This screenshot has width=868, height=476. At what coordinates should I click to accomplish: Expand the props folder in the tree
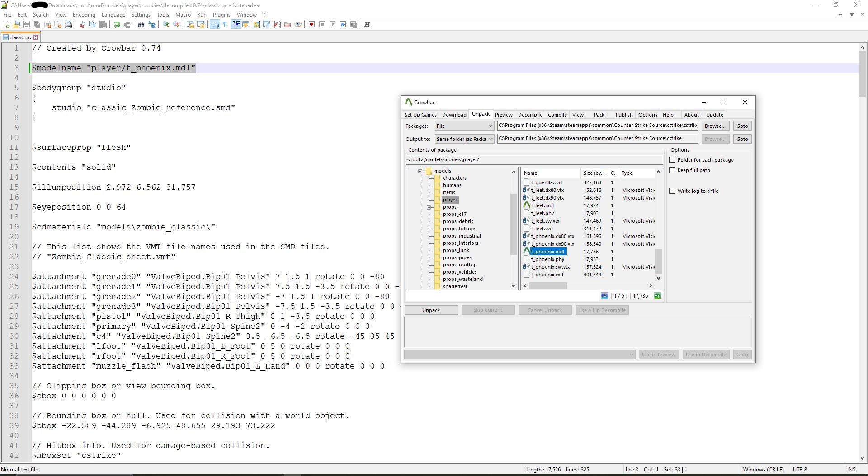point(429,207)
